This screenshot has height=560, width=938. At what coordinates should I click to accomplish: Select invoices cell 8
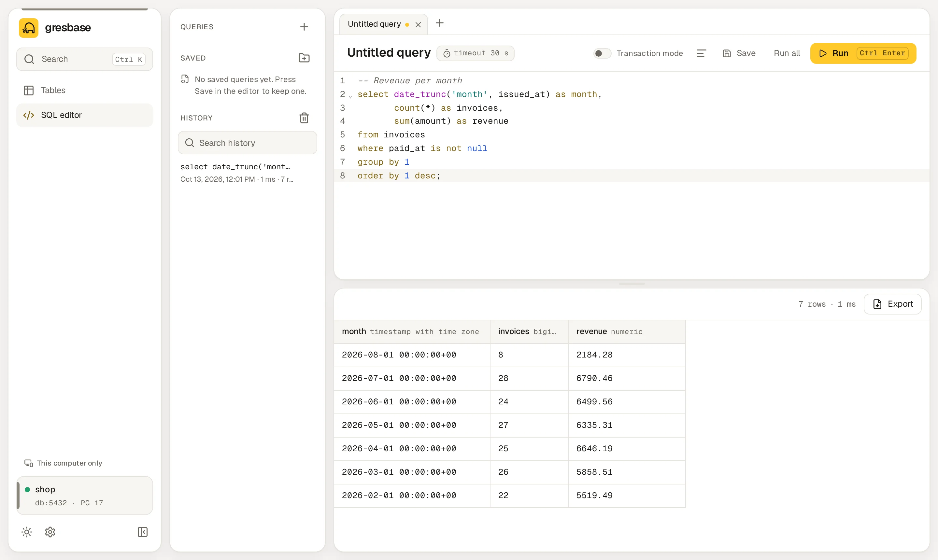click(529, 355)
